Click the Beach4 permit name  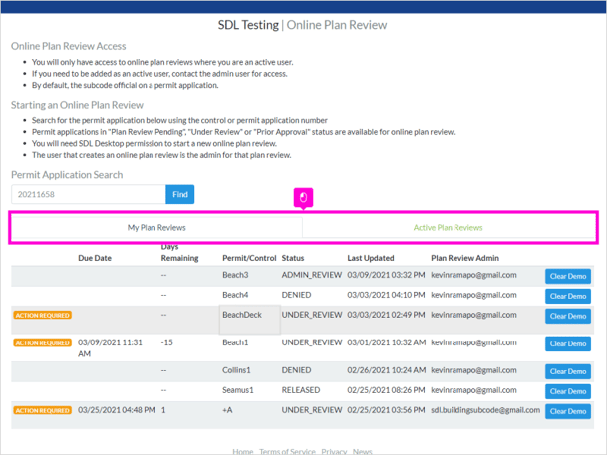[235, 295]
